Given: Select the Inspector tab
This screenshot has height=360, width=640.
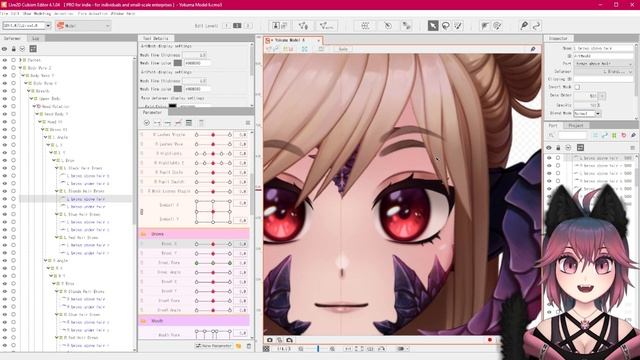Looking at the screenshot, I should point(558,38).
